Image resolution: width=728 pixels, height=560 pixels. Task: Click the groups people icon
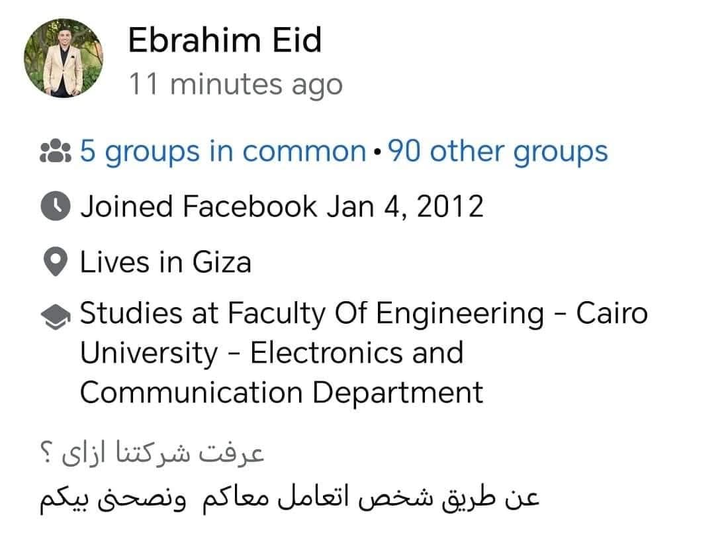tap(56, 152)
